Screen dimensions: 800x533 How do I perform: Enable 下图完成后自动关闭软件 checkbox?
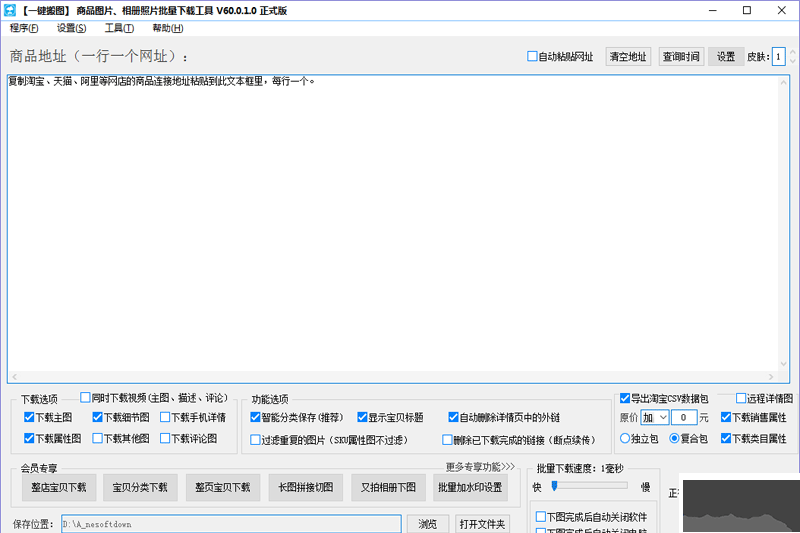[x=541, y=517]
